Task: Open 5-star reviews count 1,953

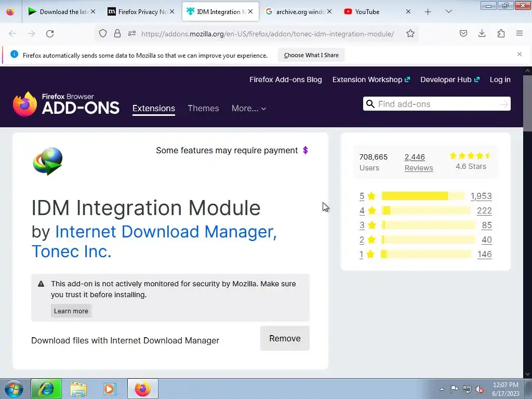Action: (x=481, y=196)
